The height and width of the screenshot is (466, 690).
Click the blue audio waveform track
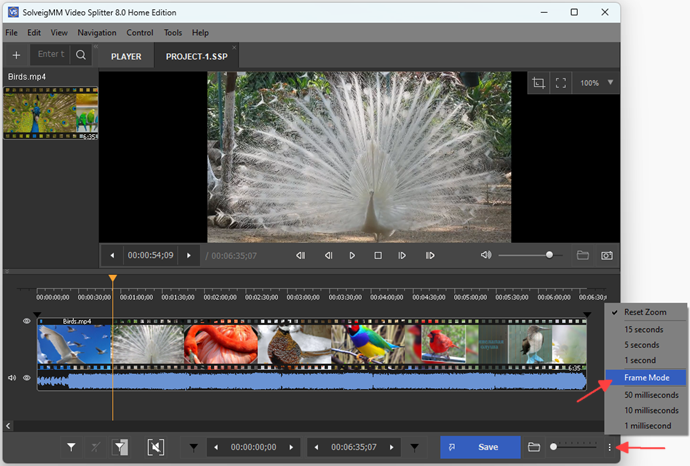coord(312,381)
